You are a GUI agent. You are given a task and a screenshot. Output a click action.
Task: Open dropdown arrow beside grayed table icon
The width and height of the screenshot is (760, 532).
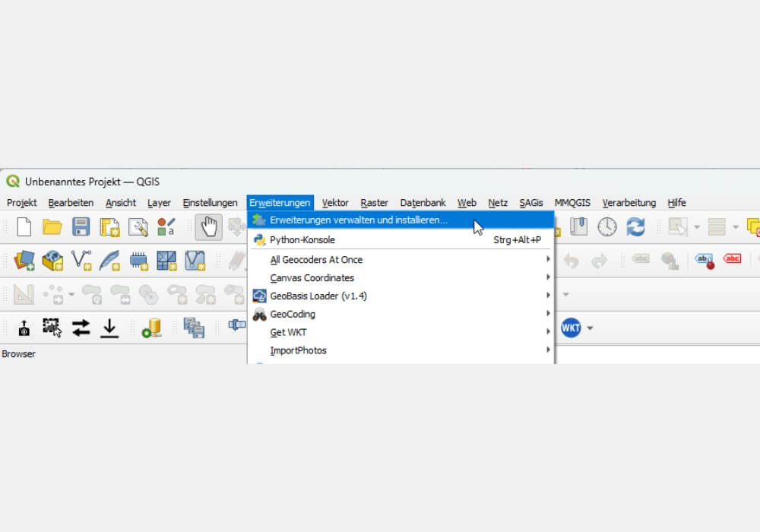click(735, 226)
